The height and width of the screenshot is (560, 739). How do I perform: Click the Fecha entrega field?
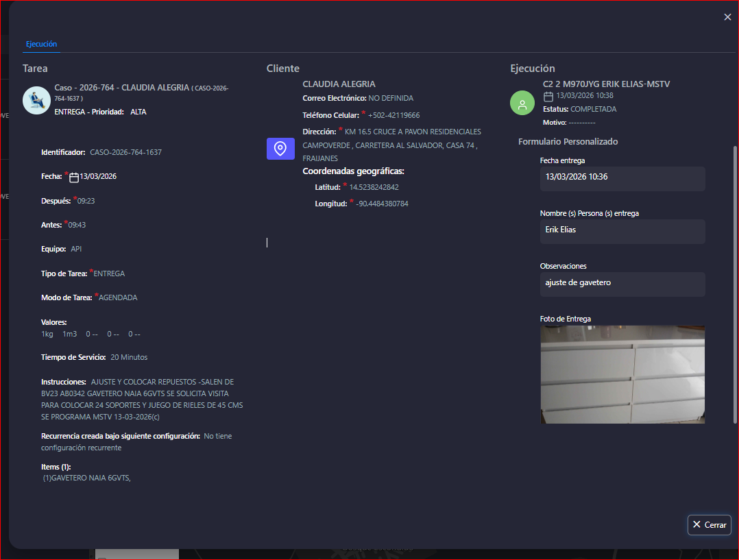click(x=622, y=177)
